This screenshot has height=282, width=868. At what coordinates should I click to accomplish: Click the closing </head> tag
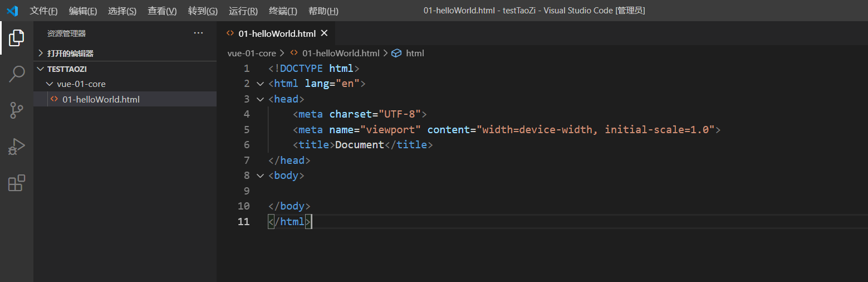click(289, 161)
